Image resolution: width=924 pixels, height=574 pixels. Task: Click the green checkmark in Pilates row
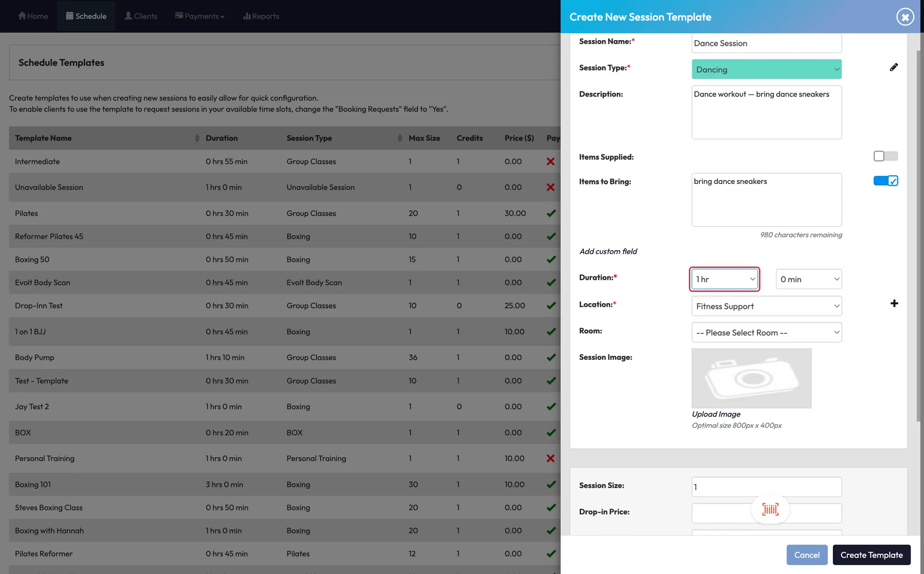pos(551,213)
